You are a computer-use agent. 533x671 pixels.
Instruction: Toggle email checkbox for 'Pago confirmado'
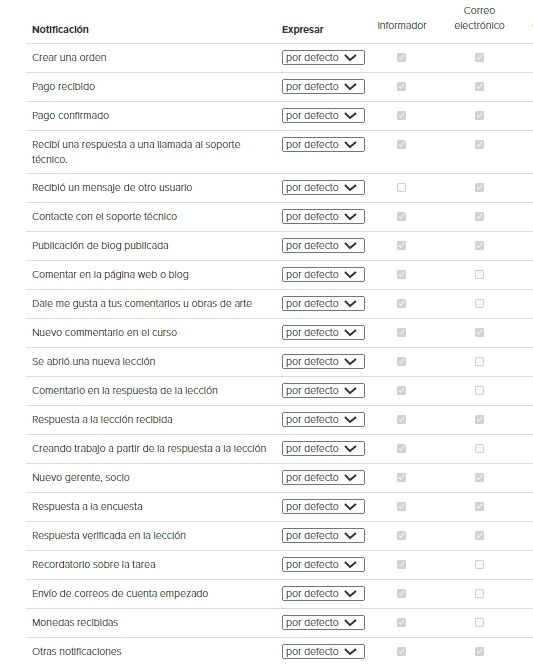479,116
